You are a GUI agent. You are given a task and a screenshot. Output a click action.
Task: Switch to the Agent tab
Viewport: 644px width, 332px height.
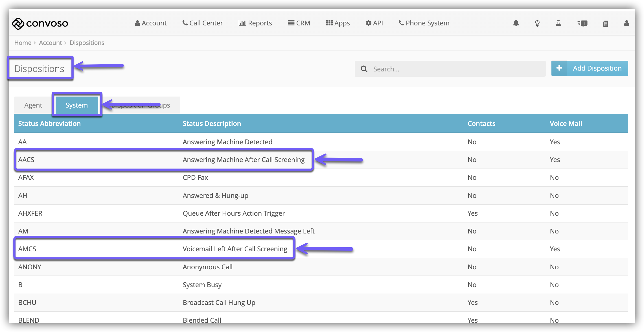(x=33, y=105)
